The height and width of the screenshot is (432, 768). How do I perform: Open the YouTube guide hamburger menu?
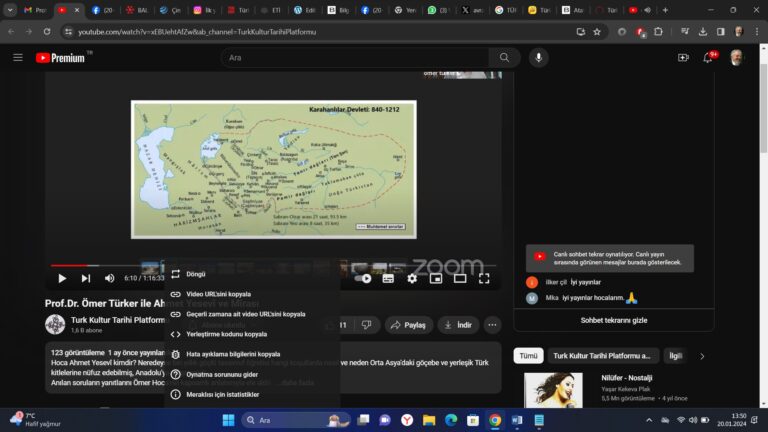point(18,58)
